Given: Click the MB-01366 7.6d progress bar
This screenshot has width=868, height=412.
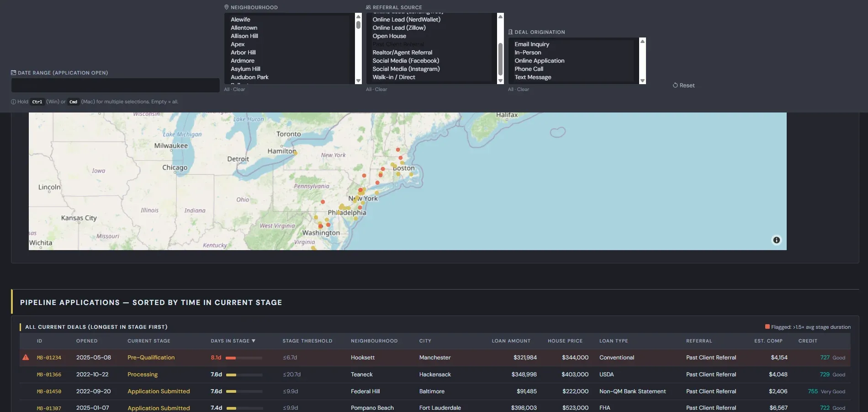Looking at the screenshot, I should [244, 375].
